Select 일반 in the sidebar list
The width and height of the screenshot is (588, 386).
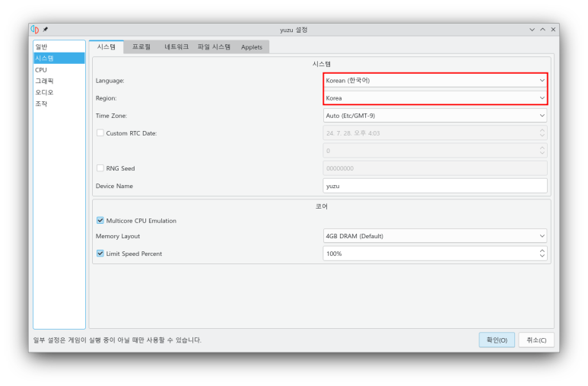pos(59,46)
